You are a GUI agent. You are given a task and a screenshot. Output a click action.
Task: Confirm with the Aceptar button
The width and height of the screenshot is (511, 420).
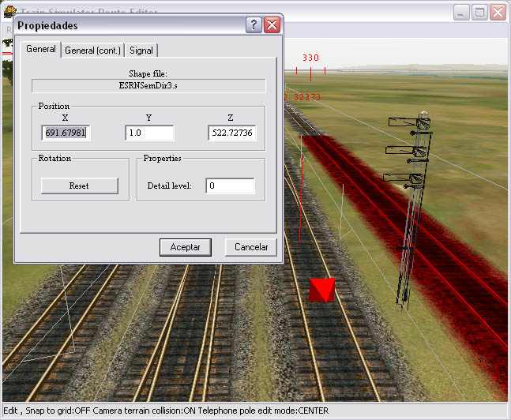185,247
